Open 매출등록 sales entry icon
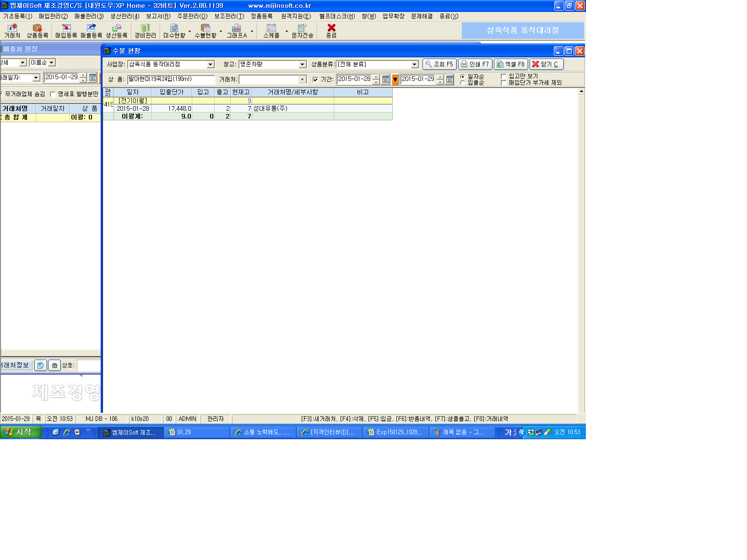This screenshot has height=560, width=747. click(92, 31)
